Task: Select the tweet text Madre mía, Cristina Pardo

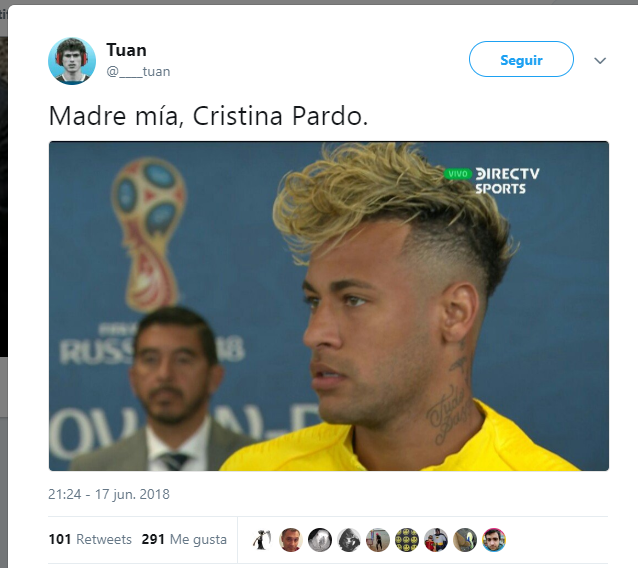Action: [x=208, y=116]
